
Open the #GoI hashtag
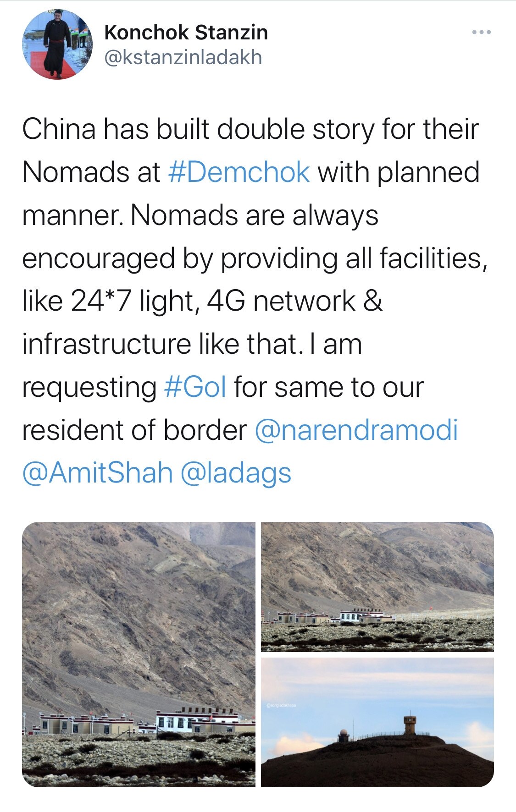click(x=195, y=387)
